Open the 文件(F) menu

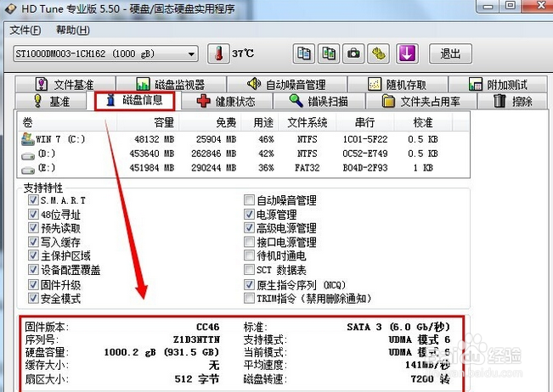click(x=25, y=31)
